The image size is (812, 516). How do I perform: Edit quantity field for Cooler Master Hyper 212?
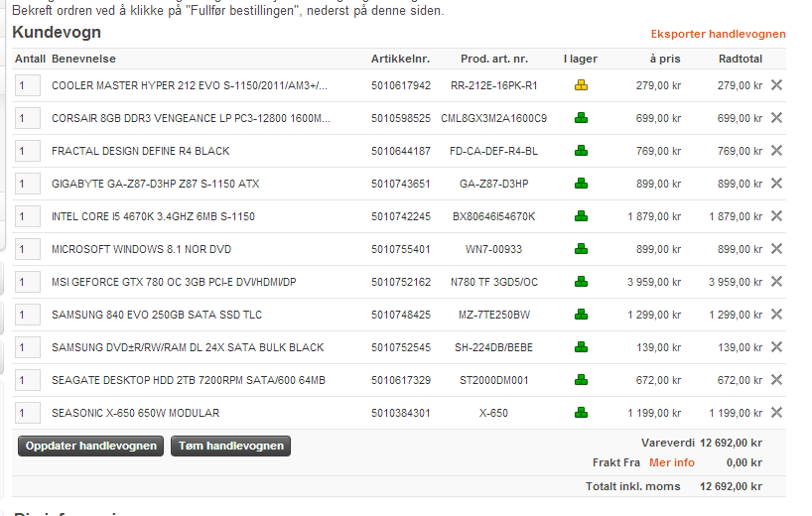click(x=28, y=85)
